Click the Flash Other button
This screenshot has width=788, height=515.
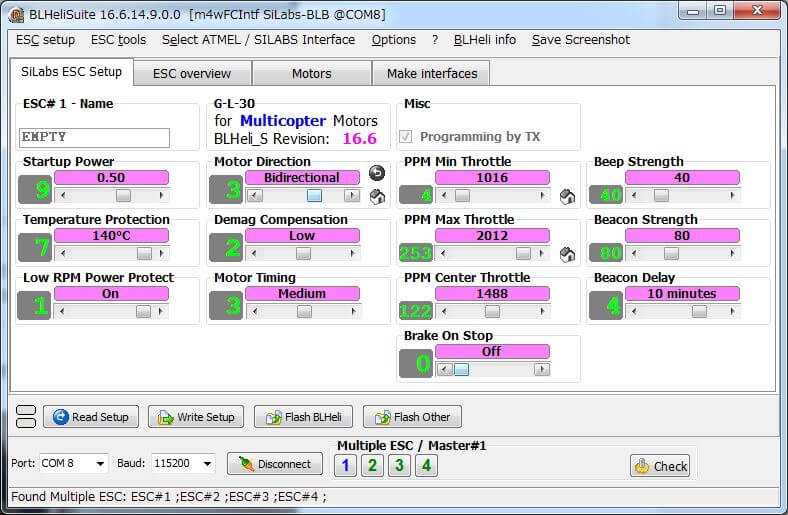pyautogui.click(x=412, y=417)
